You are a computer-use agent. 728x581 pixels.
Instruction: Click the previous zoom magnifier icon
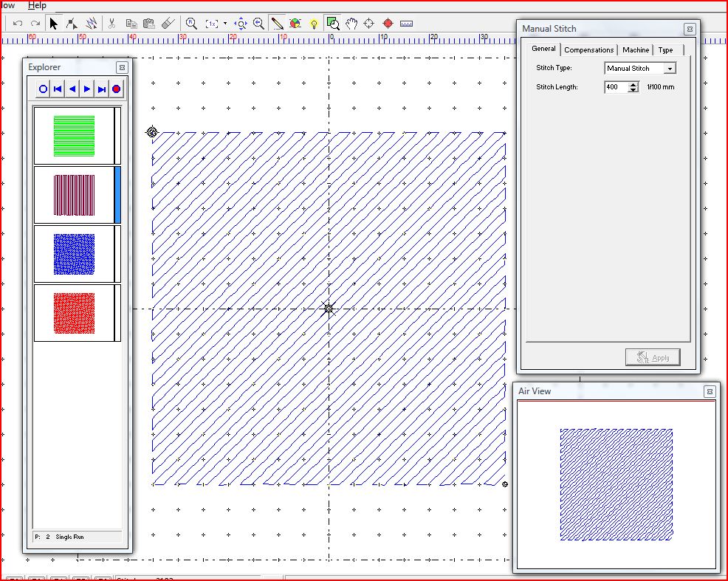click(258, 23)
